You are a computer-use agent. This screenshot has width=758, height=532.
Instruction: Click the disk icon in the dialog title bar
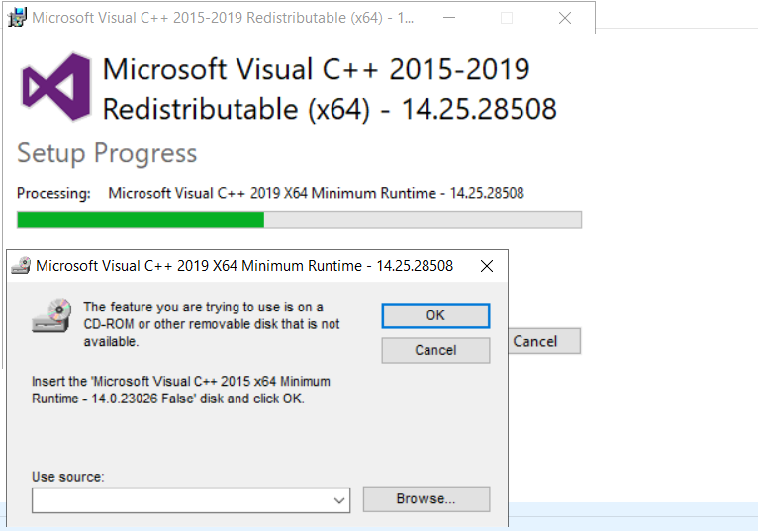pyautogui.click(x=21, y=266)
